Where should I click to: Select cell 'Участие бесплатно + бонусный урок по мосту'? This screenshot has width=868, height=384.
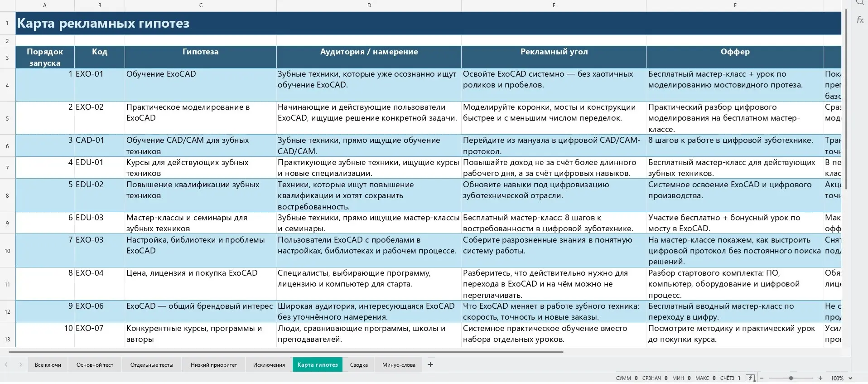click(x=735, y=223)
